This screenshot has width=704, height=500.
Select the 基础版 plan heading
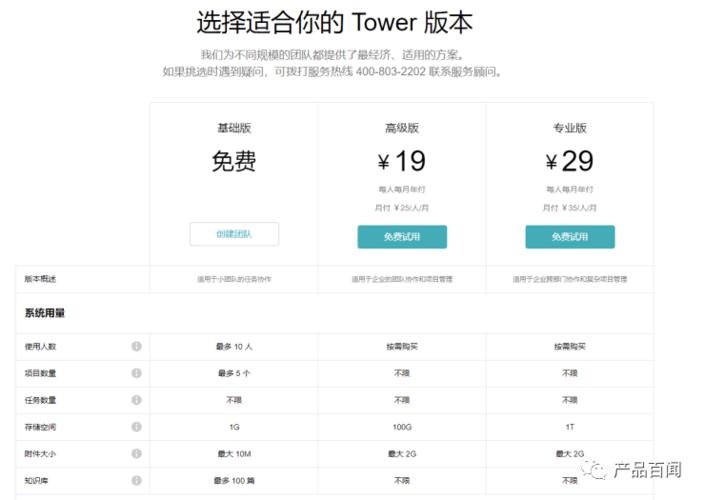(234, 128)
